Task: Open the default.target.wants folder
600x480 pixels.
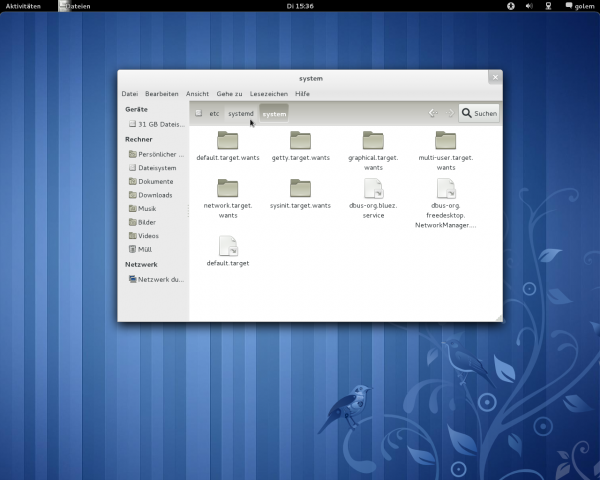Action: (x=227, y=141)
